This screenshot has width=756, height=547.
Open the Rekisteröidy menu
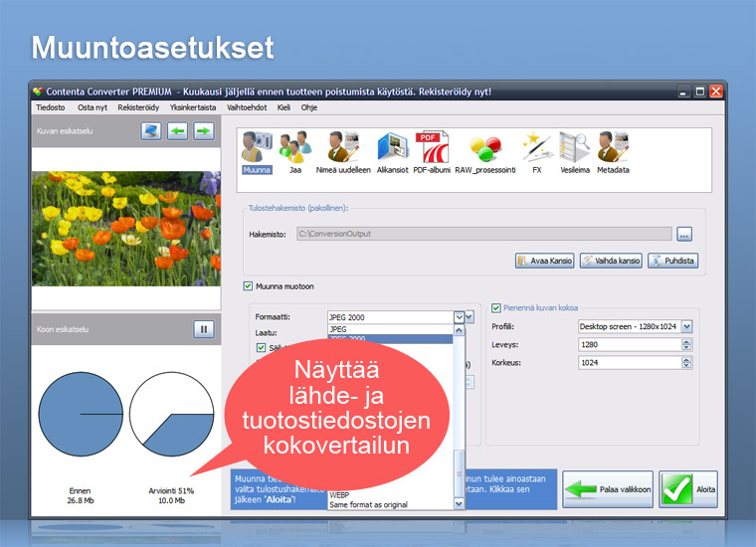[138, 107]
